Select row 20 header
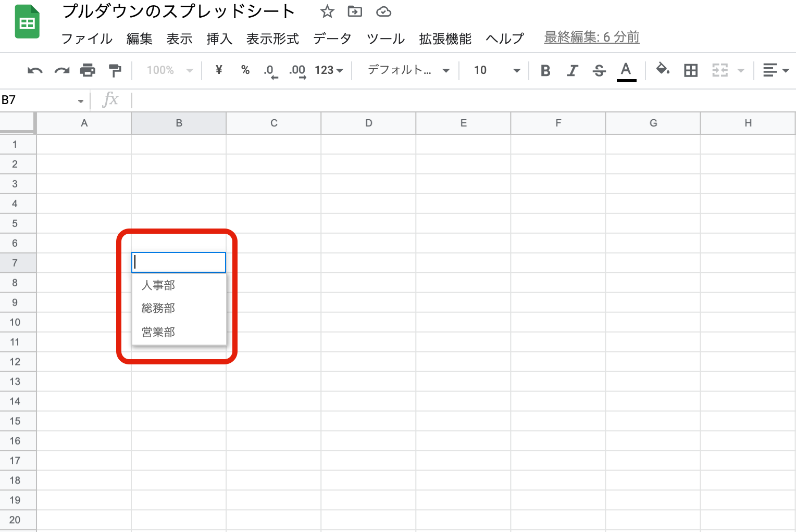The height and width of the screenshot is (532, 796). (18, 520)
